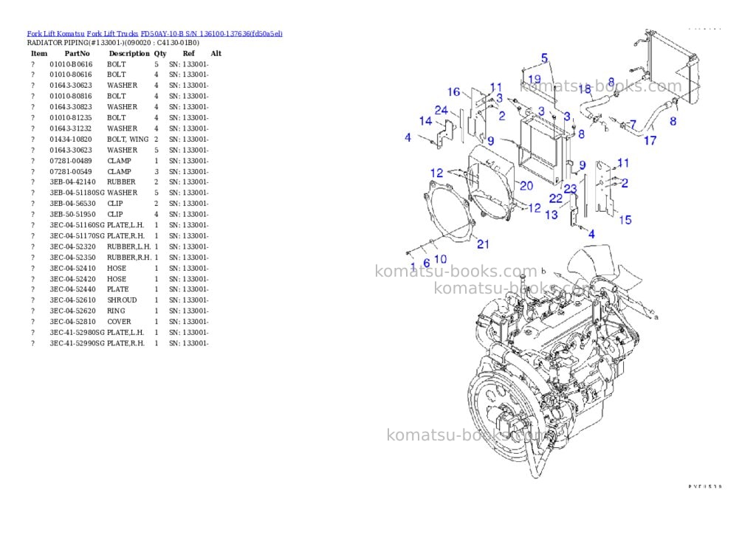
Task: Click the RING description
Action: point(116,311)
